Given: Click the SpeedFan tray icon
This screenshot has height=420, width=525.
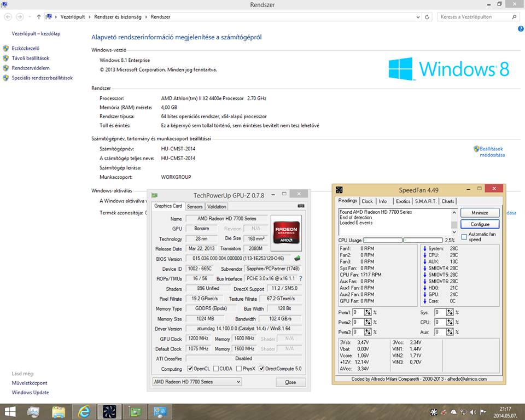Looking at the screenshot, I should pos(434,412).
